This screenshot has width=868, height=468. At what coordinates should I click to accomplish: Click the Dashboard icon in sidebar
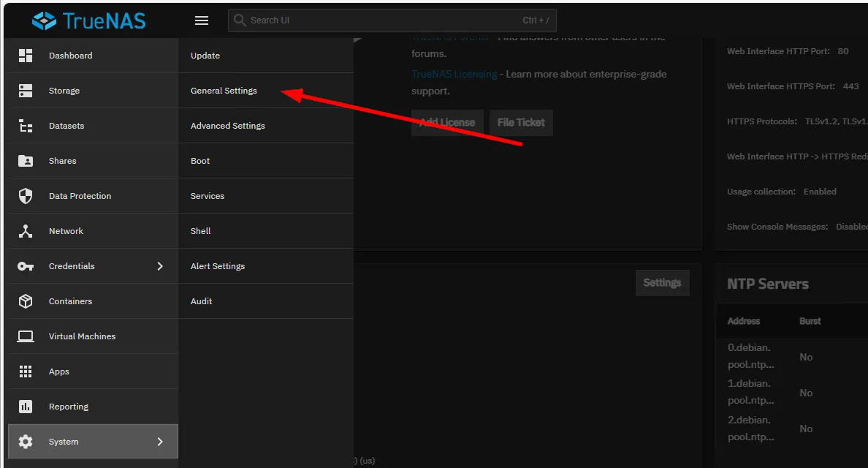click(x=26, y=56)
